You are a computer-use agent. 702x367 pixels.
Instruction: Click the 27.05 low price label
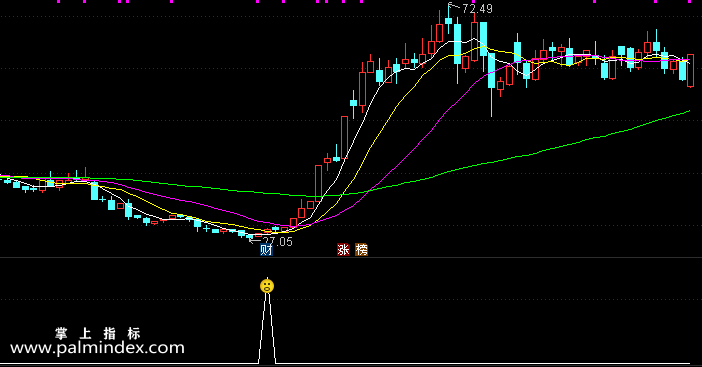coord(277,242)
